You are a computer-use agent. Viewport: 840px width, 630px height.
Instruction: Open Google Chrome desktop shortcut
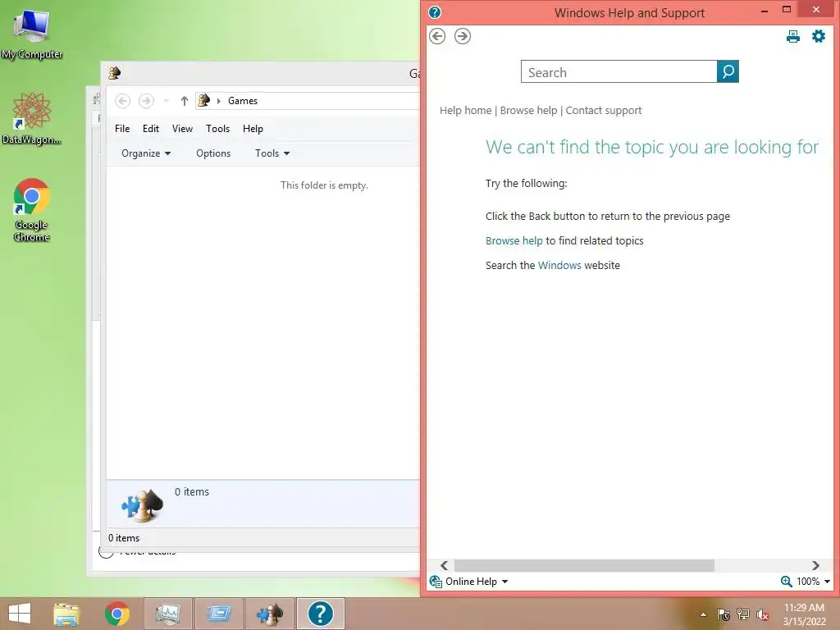[x=32, y=209]
